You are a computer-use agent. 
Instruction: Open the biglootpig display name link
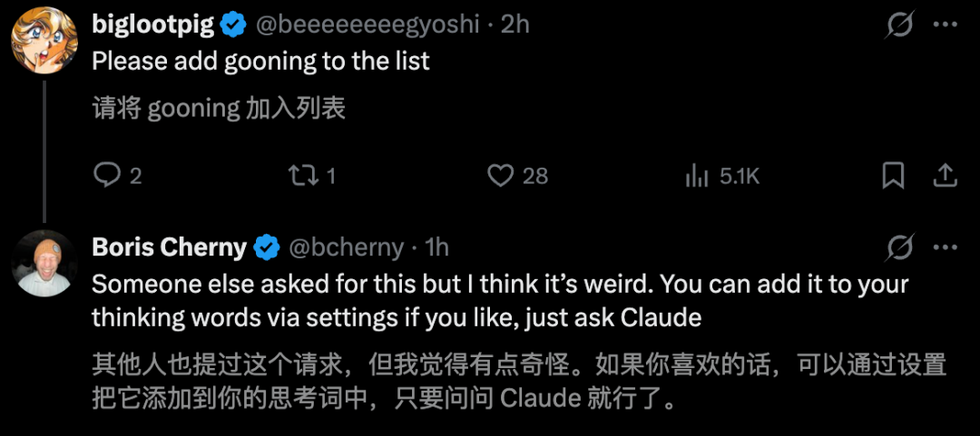tap(153, 25)
